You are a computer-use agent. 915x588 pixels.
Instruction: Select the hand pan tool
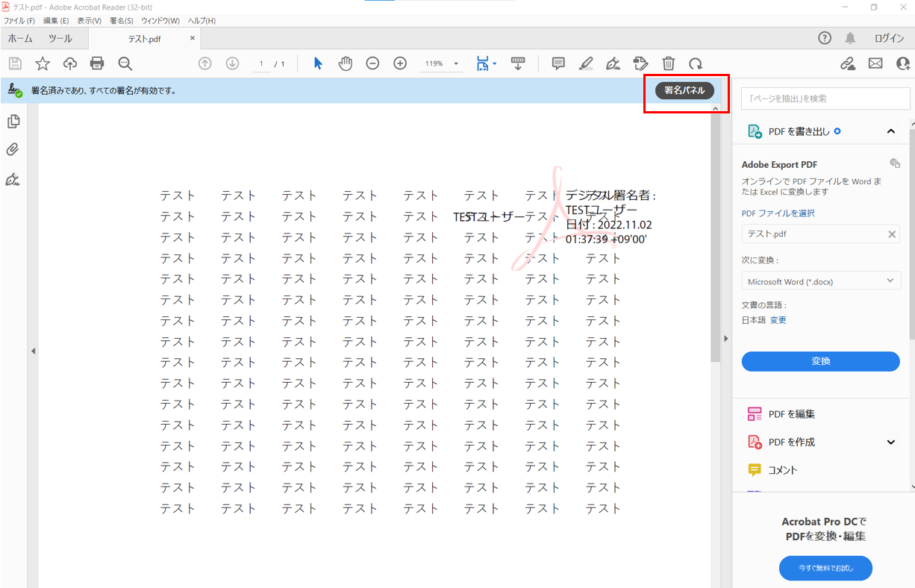click(x=345, y=63)
